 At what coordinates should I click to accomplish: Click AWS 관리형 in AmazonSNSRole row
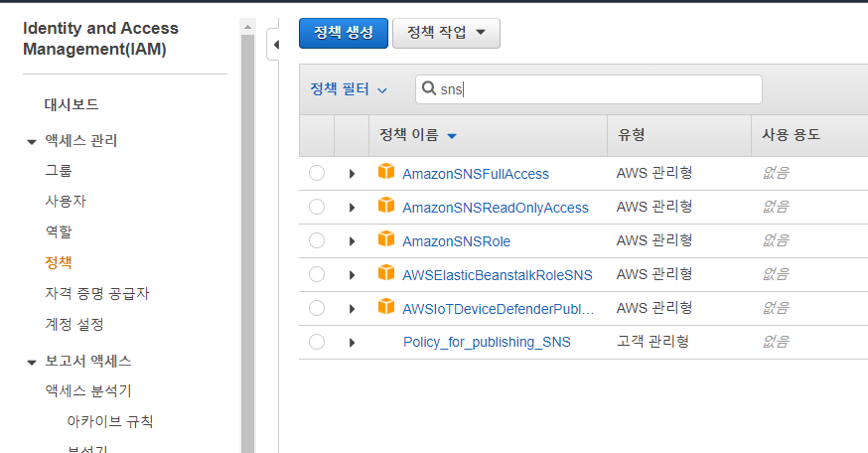coord(654,240)
